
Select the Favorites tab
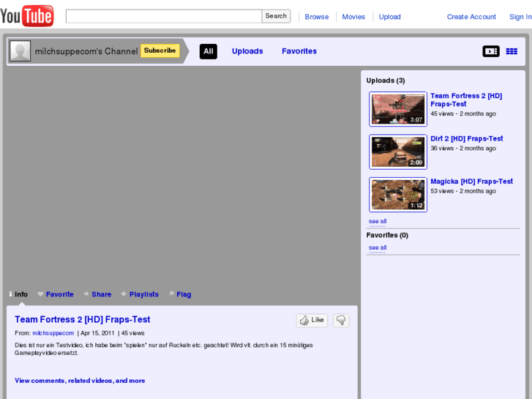coord(299,51)
